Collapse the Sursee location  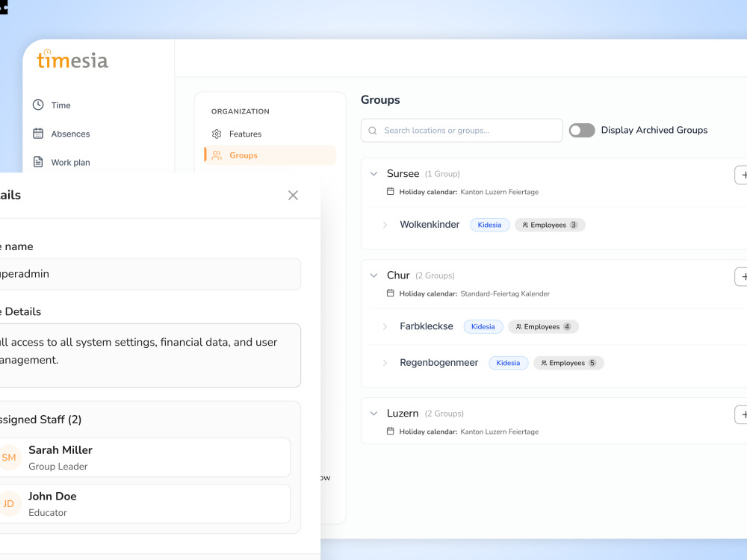[x=374, y=174]
